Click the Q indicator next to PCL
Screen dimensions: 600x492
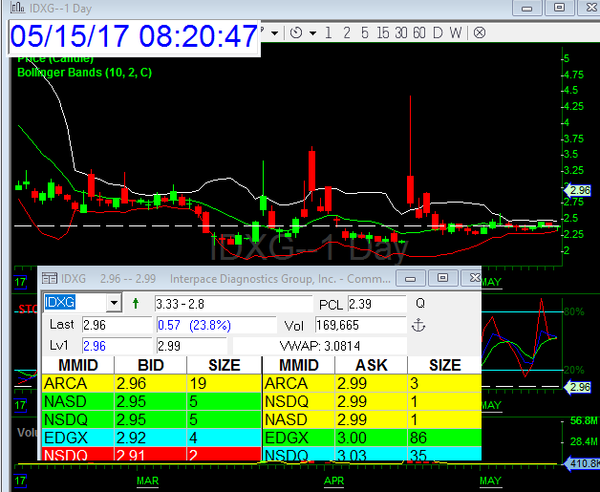[x=419, y=303]
